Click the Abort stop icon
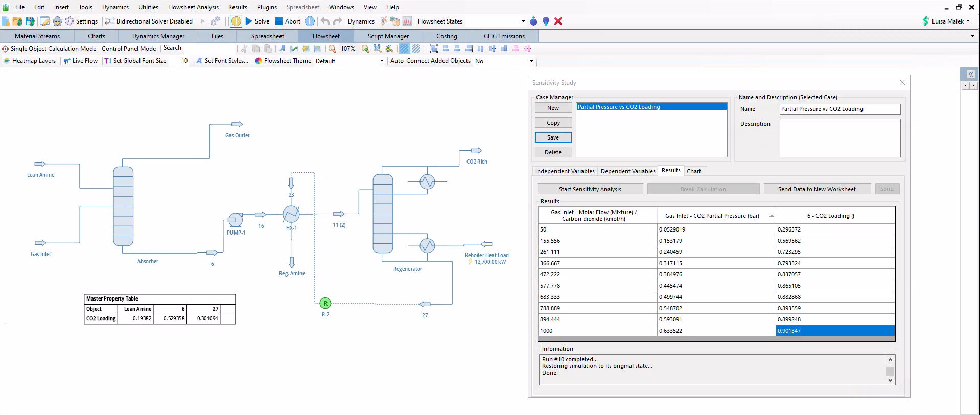Screen dimensions: 980x415 tap(278, 21)
